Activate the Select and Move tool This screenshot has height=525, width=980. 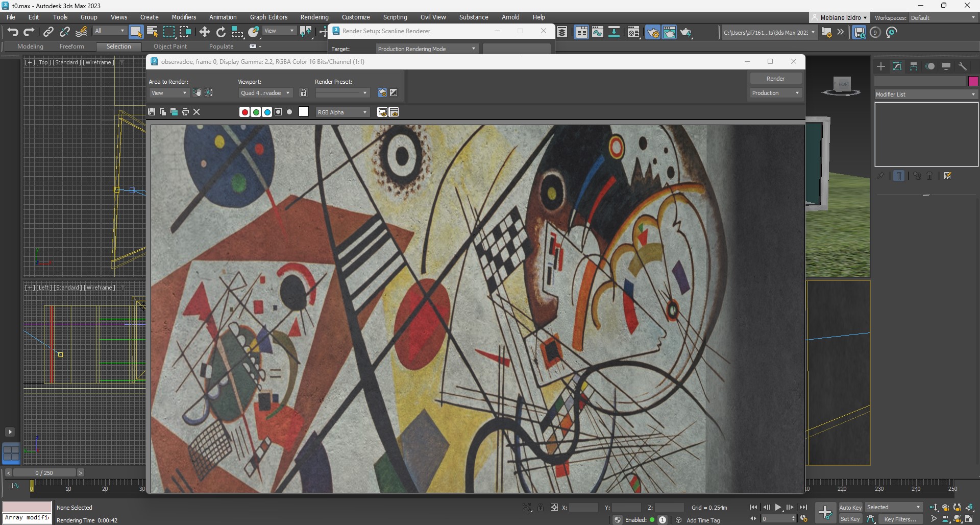(x=205, y=32)
